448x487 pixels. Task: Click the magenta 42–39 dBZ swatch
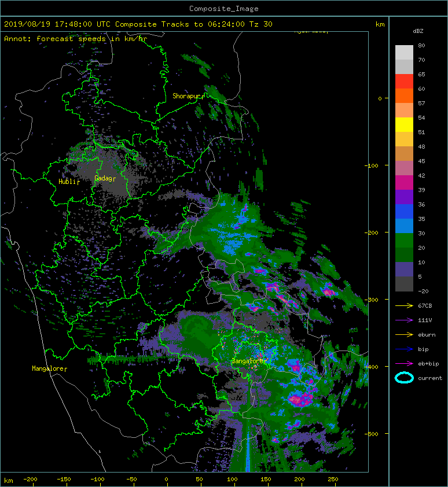404,183
